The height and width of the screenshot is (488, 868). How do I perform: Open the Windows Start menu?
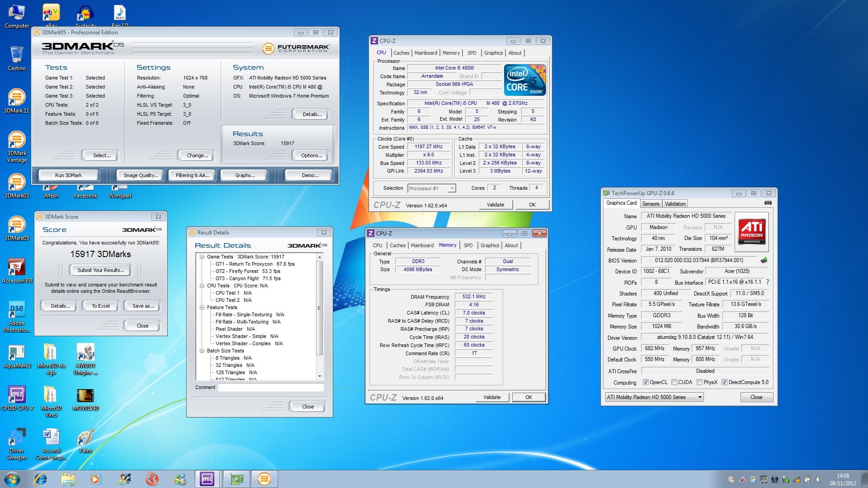tap(12, 479)
